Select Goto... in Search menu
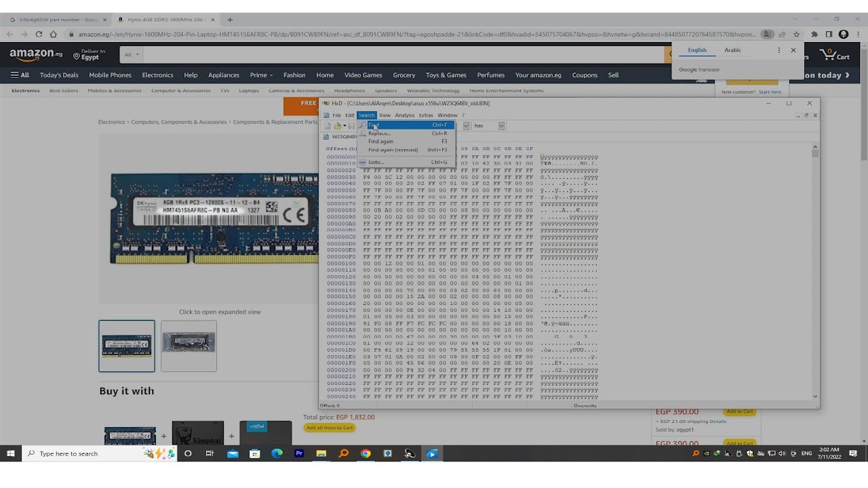The width and height of the screenshot is (868, 488). [406, 162]
